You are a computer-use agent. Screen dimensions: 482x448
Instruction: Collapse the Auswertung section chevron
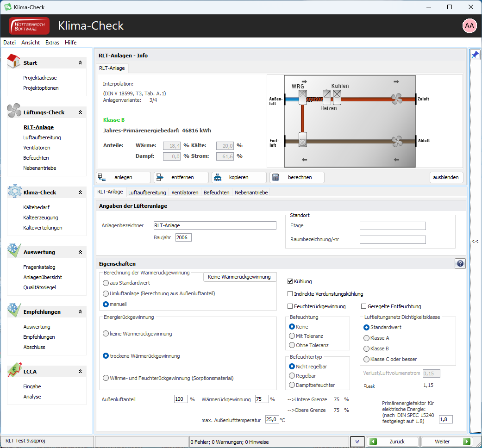click(80, 252)
